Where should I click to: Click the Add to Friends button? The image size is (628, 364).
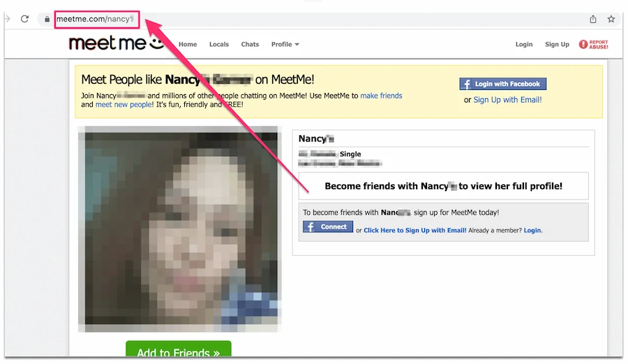[178, 349]
